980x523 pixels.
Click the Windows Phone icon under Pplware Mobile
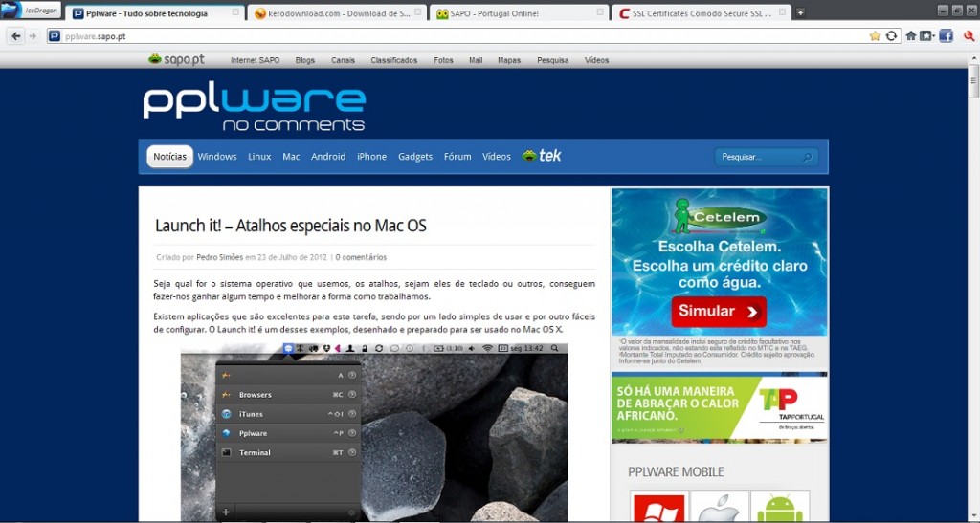[x=659, y=507]
